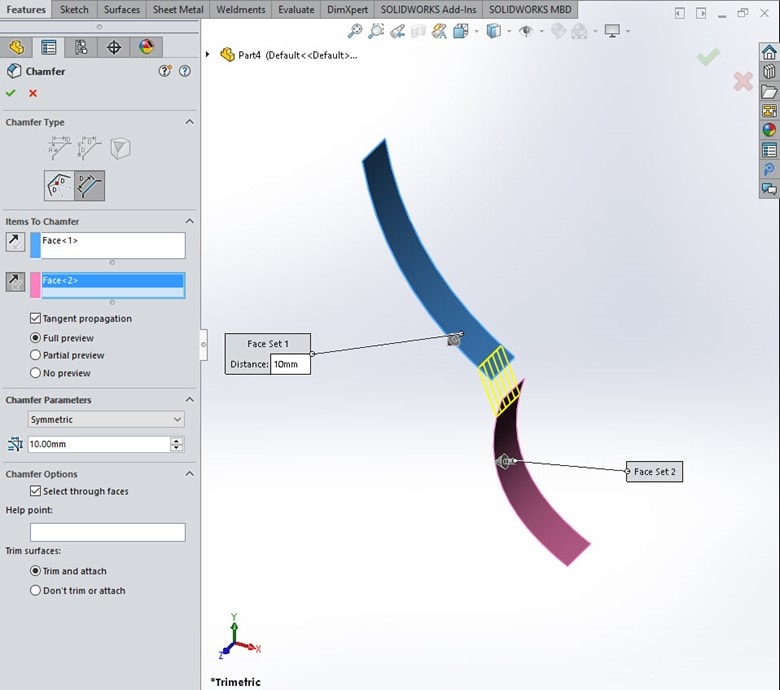Click the Help point input box
The width and height of the screenshot is (780, 690).
pyautogui.click(x=107, y=532)
